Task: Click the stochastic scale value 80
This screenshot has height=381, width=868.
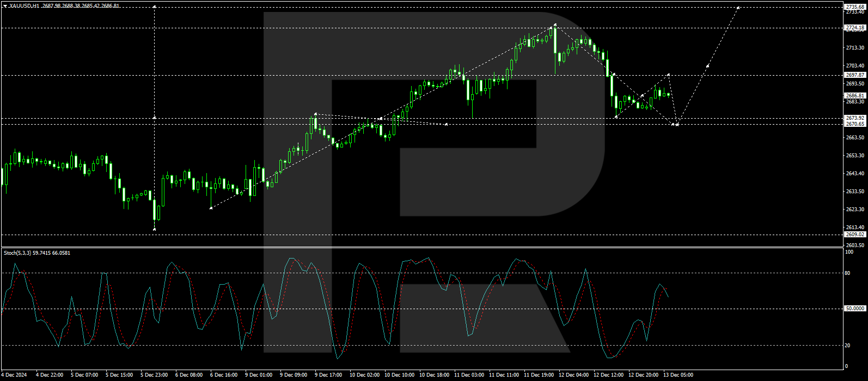Action: [x=847, y=273]
